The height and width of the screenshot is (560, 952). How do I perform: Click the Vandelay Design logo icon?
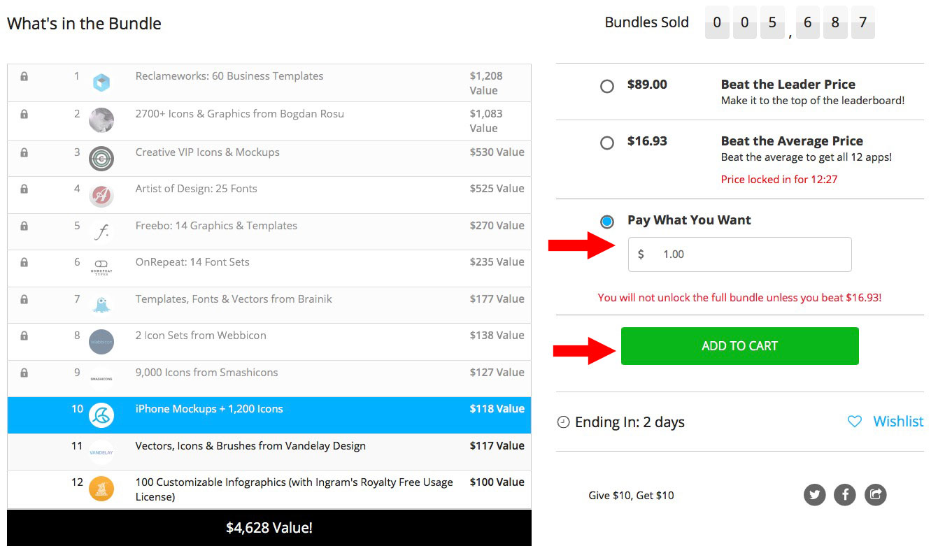tap(101, 452)
